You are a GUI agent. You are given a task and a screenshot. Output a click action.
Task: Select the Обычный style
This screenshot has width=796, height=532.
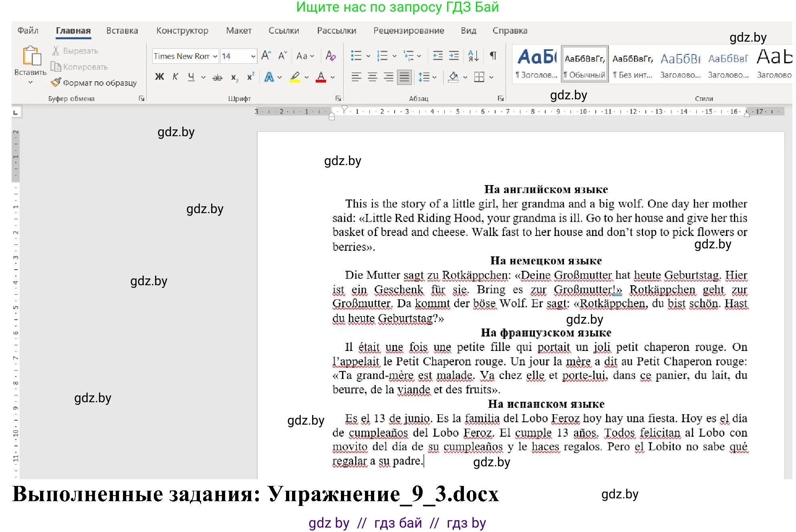584,63
